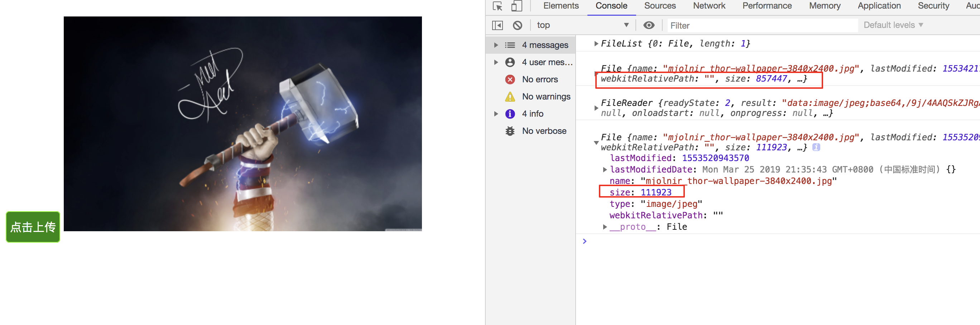
Task: Expand the 4 info group
Action: [496, 114]
